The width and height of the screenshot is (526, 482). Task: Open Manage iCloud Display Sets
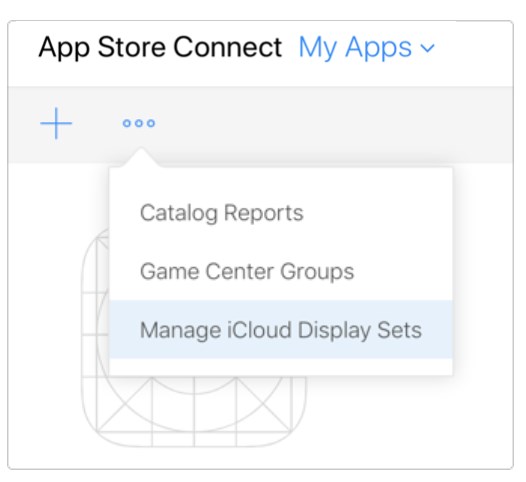click(281, 330)
